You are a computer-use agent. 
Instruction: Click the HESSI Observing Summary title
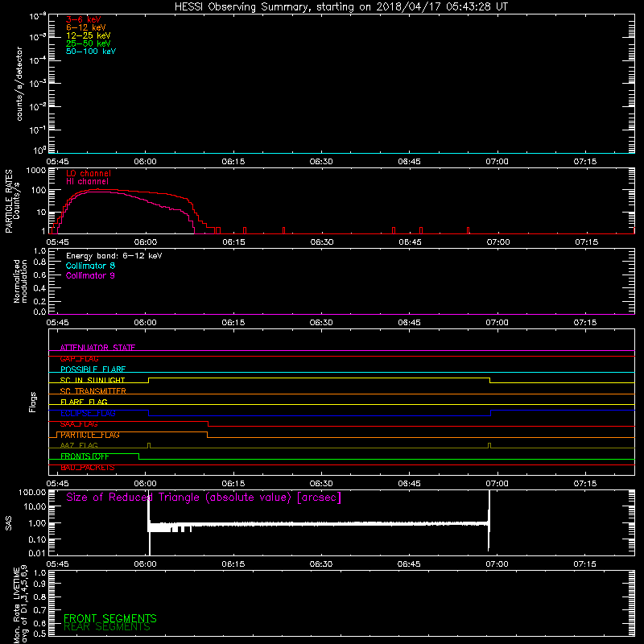(341, 7)
